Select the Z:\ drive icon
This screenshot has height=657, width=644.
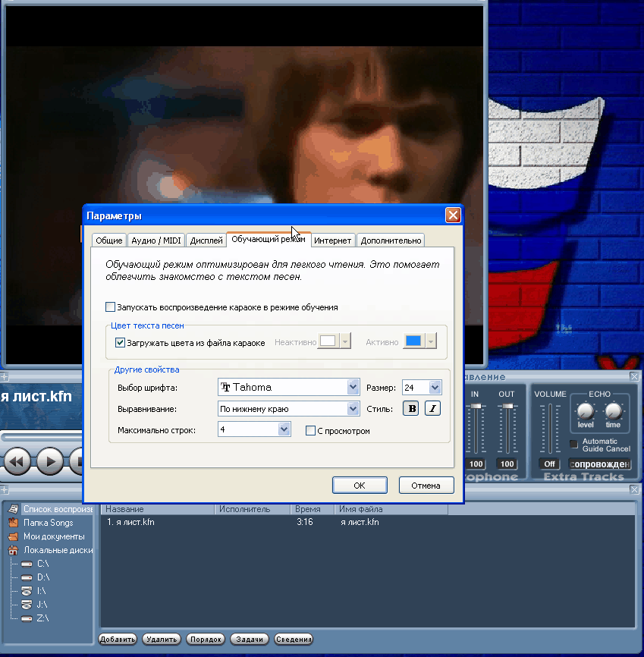pyautogui.click(x=27, y=618)
